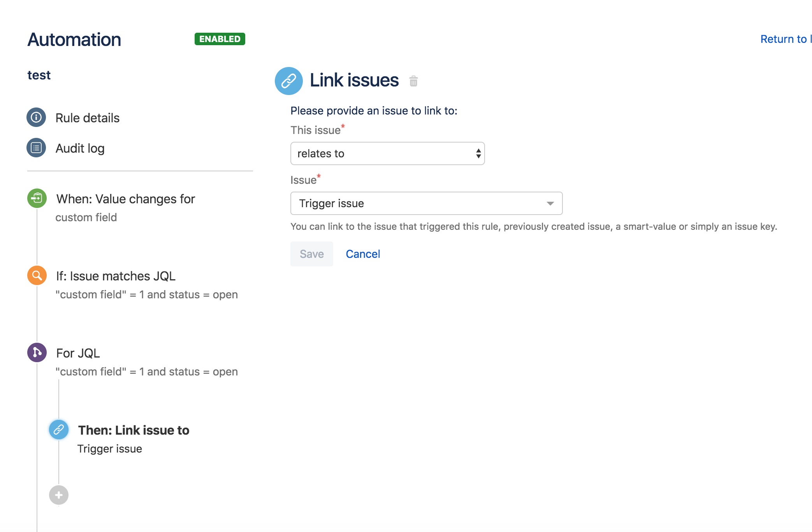Click the Cancel link
The width and height of the screenshot is (812, 532).
point(362,254)
